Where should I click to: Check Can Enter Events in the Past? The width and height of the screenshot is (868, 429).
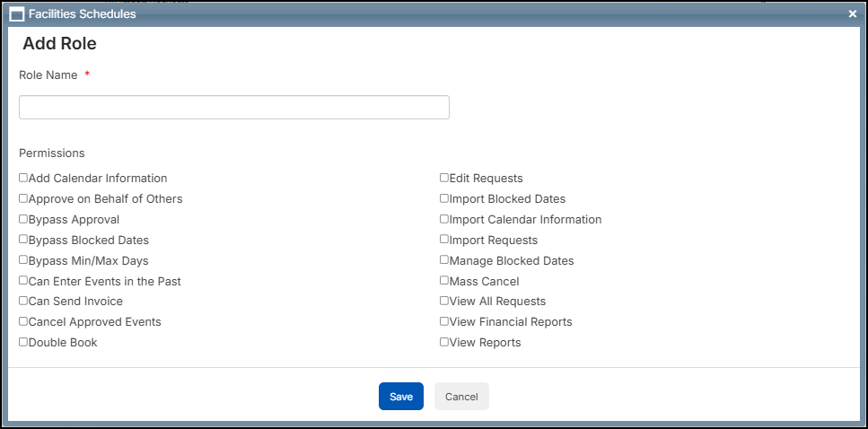pyautogui.click(x=23, y=280)
